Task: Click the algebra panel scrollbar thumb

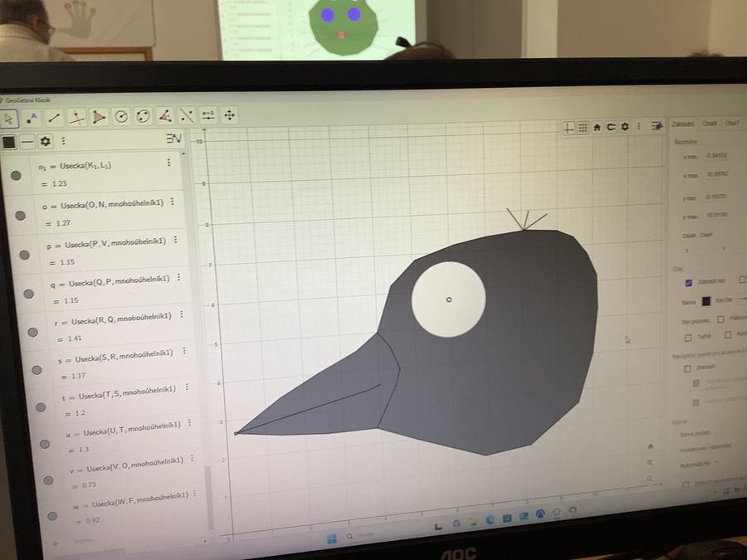Action: click(x=208, y=498)
